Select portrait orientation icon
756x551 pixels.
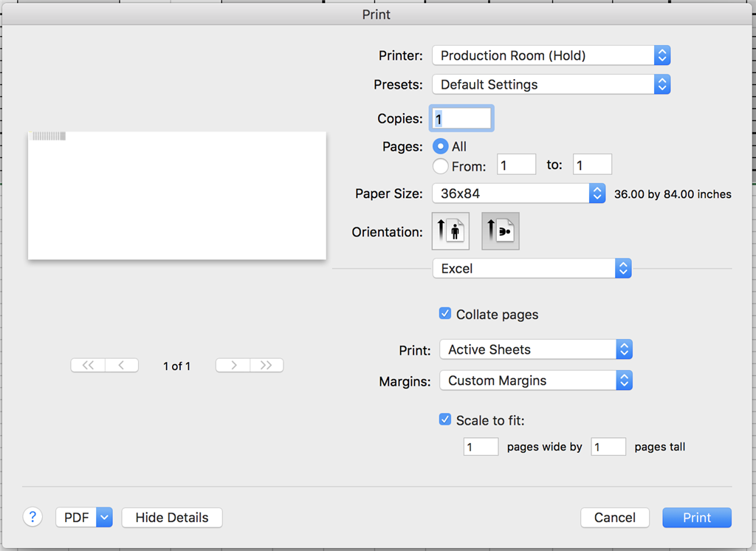click(450, 231)
